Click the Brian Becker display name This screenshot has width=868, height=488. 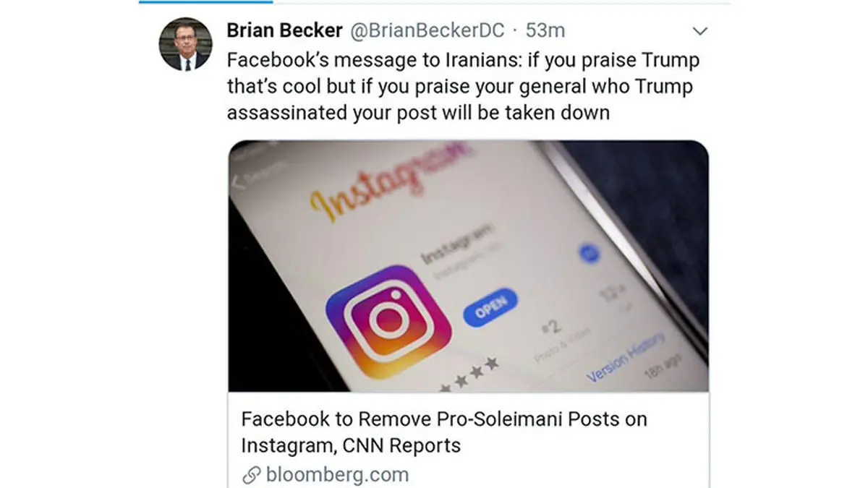284,31
